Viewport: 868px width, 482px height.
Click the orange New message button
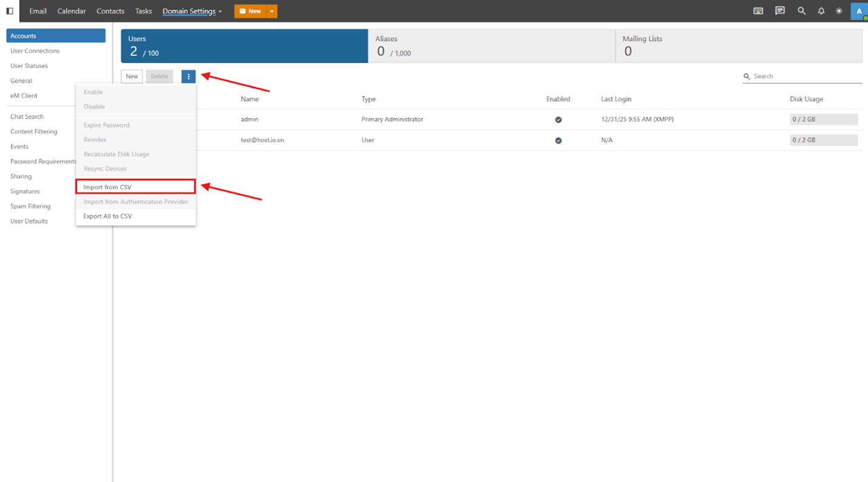pos(251,11)
